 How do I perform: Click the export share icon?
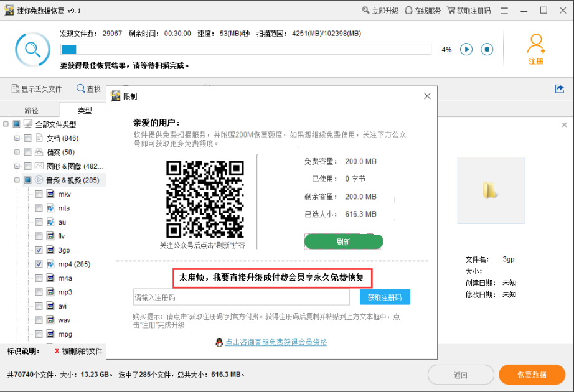pos(559,88)
